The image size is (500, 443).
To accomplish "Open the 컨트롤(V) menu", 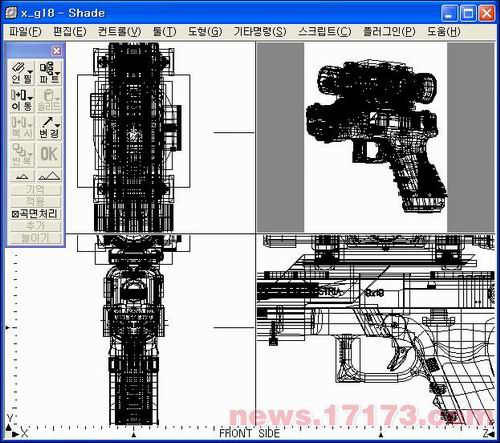I will point(119,32).
